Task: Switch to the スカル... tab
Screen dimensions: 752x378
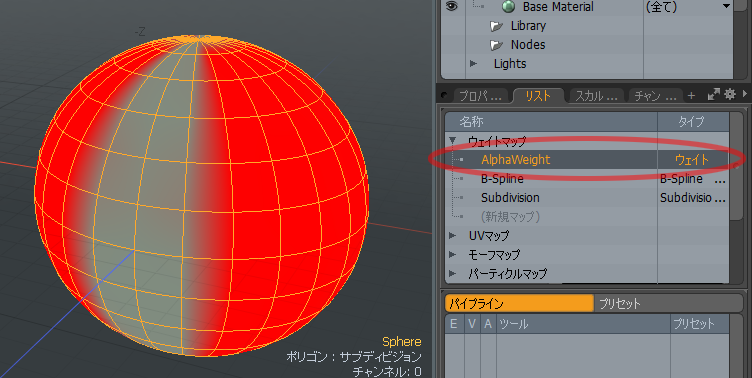Action: [596, 96]
